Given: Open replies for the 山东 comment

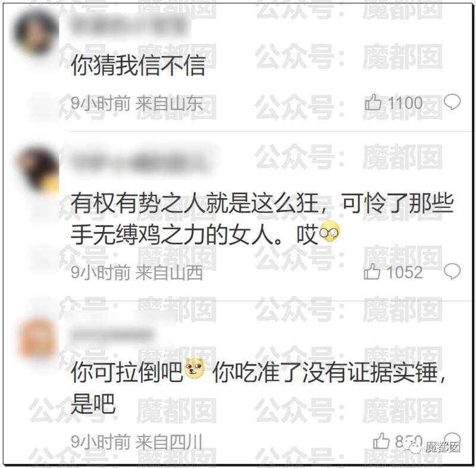Looking at the screenshot, I should point(452,102).
